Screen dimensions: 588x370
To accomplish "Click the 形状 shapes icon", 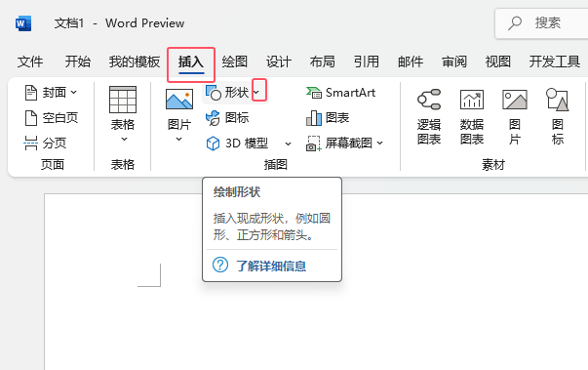I will (x=214, y=93).
